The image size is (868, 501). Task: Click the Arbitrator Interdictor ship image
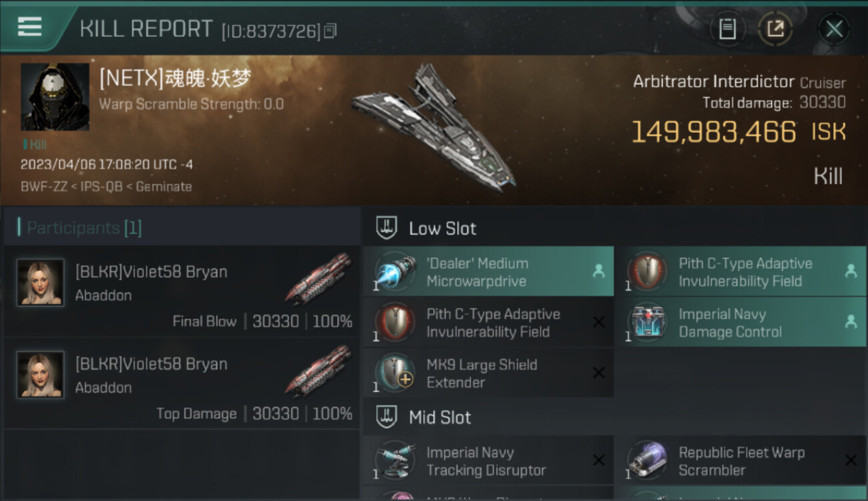click(x=434, y=127)
